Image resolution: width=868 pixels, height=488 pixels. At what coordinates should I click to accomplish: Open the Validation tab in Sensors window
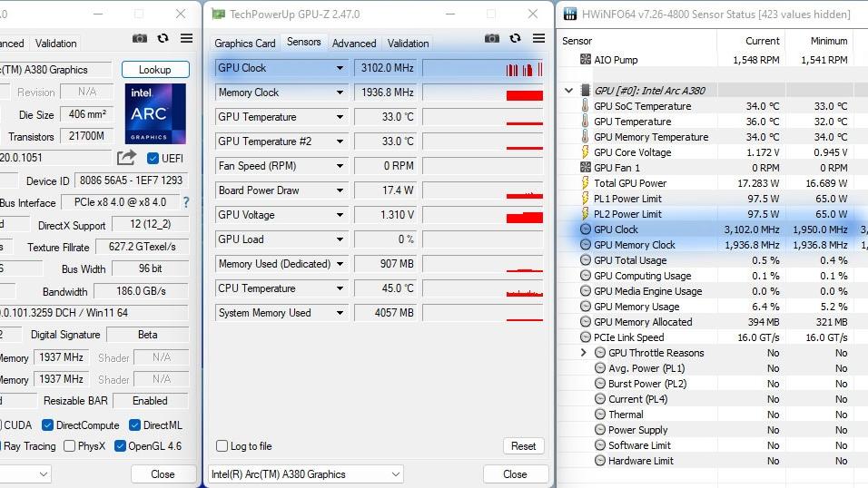coord(408,44)
